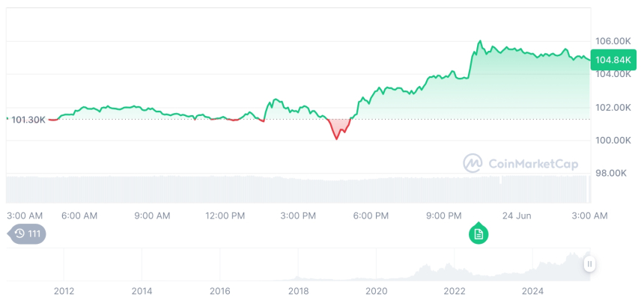Click the 104.84K current price tag
Image resolution: width=644 pixels, height=300 pixels.
pyautogui.click(x=612, y=59)
